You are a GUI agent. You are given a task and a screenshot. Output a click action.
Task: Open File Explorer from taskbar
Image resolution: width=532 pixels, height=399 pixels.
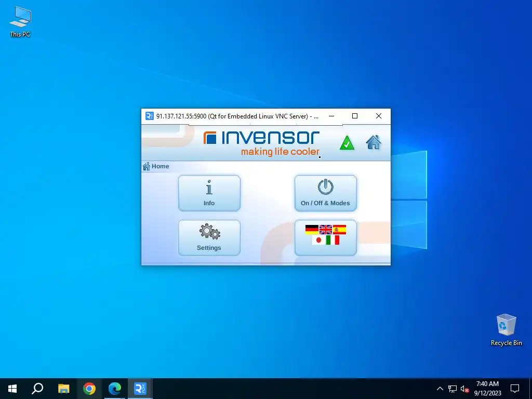click(x=63, y=389)
